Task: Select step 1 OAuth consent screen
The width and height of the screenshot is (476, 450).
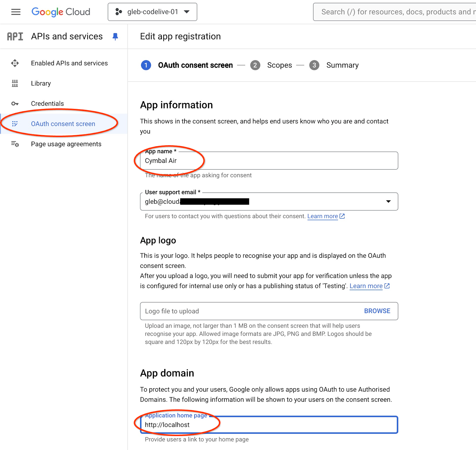Action: [195, 65]
